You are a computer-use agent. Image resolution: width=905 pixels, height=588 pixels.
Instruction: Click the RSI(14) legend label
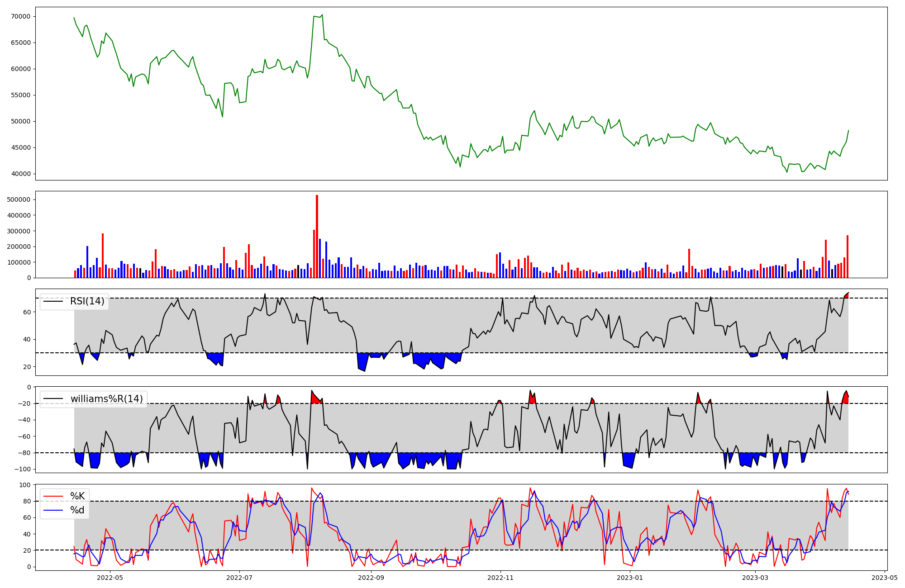point(87,301)
